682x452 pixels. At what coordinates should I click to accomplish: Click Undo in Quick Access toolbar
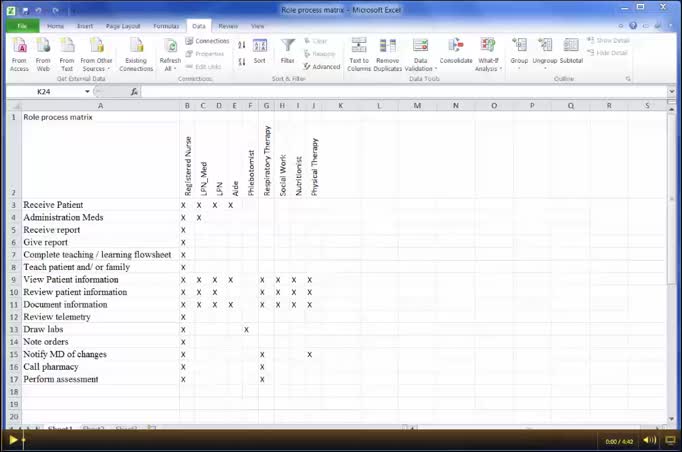[38, 10]
